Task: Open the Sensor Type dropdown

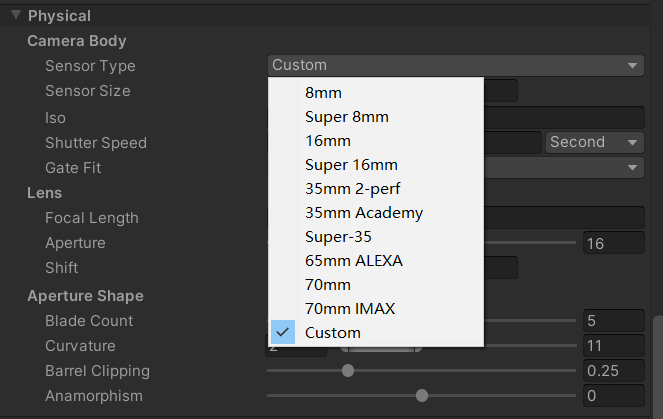Action: tap(455, 65)
